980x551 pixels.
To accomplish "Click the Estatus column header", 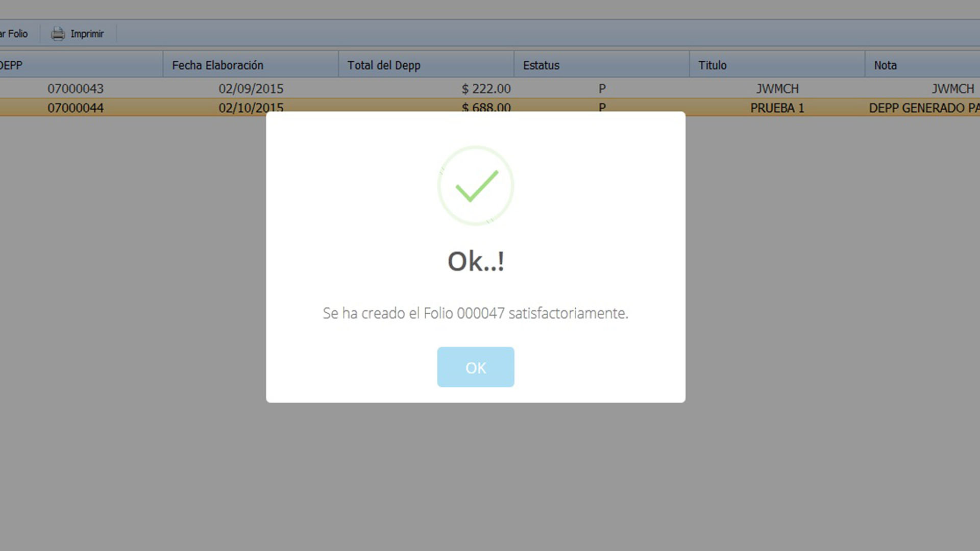I will tap(602, 65).
